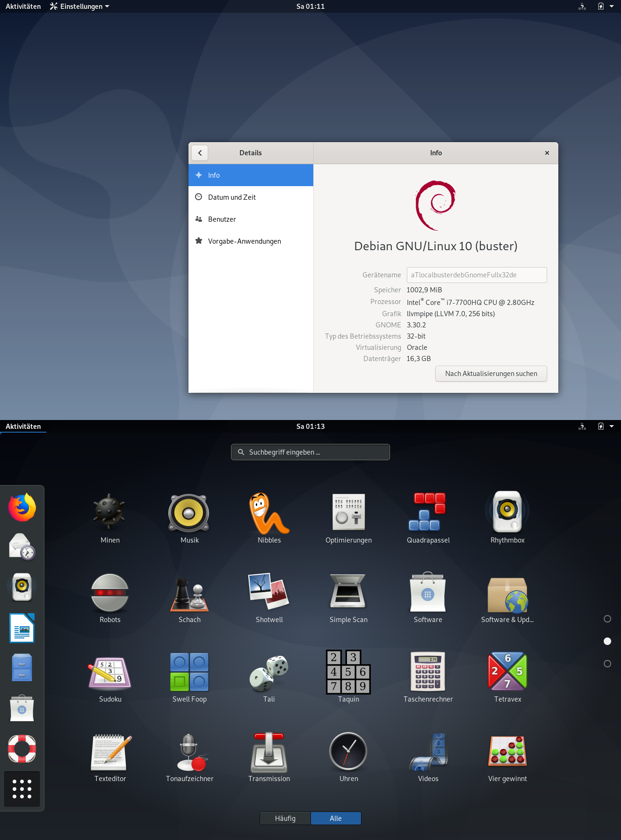Launch the Nibbles worm game
The height and width of the screenshot is (840, 621).
(269, 514)
